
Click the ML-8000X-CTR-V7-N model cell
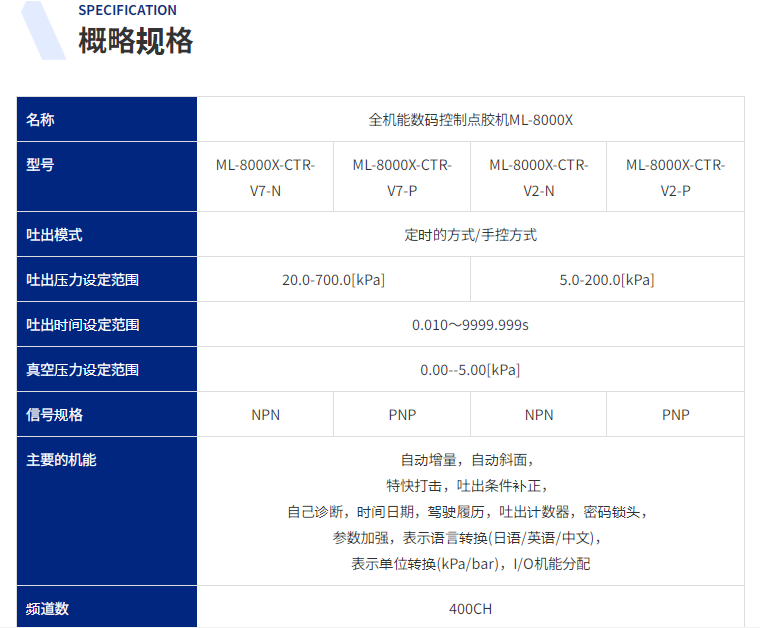265,177
